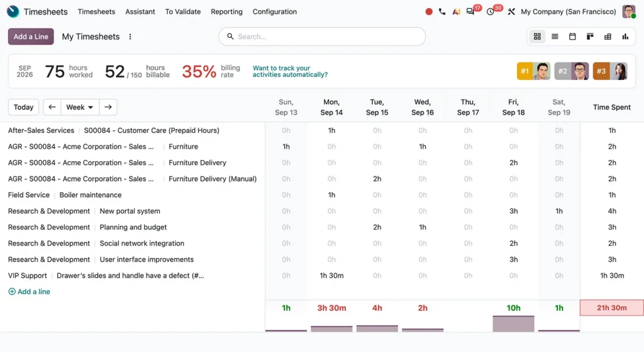Click the Time Spent column header

click(611, 107)
